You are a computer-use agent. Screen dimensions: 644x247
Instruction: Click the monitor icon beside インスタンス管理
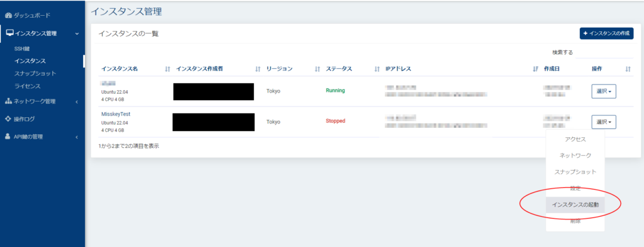[9, 33]
